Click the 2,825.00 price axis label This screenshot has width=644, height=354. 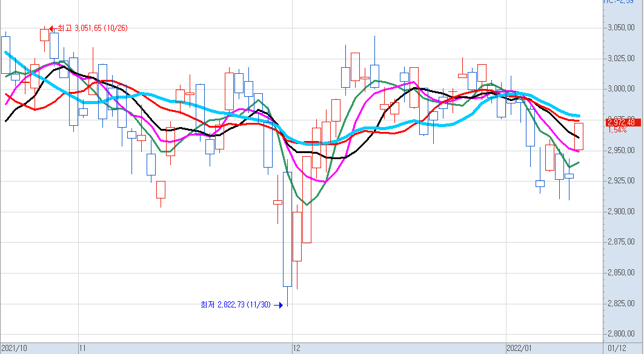click(622, 304)
